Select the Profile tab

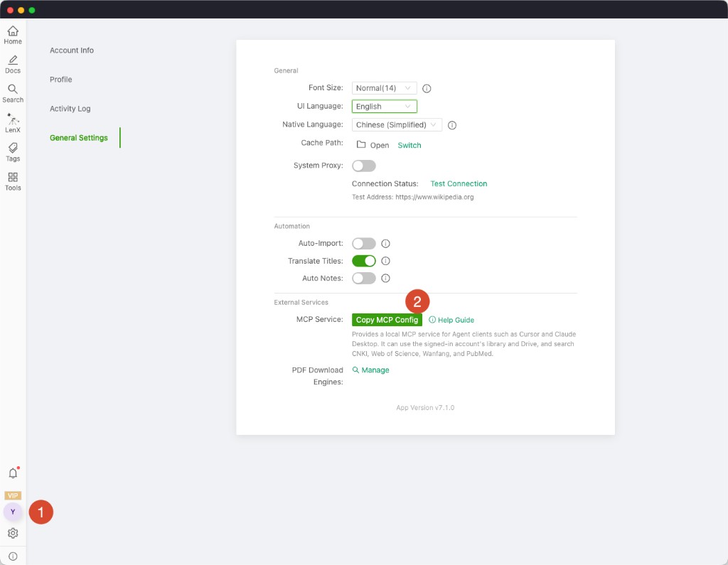coord(61,80)
